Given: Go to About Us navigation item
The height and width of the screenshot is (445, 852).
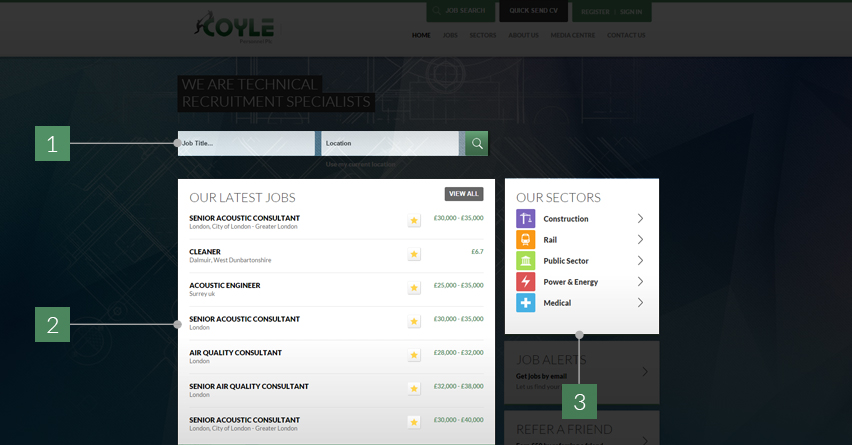Looking at the screenshot, I should [523, 35].
